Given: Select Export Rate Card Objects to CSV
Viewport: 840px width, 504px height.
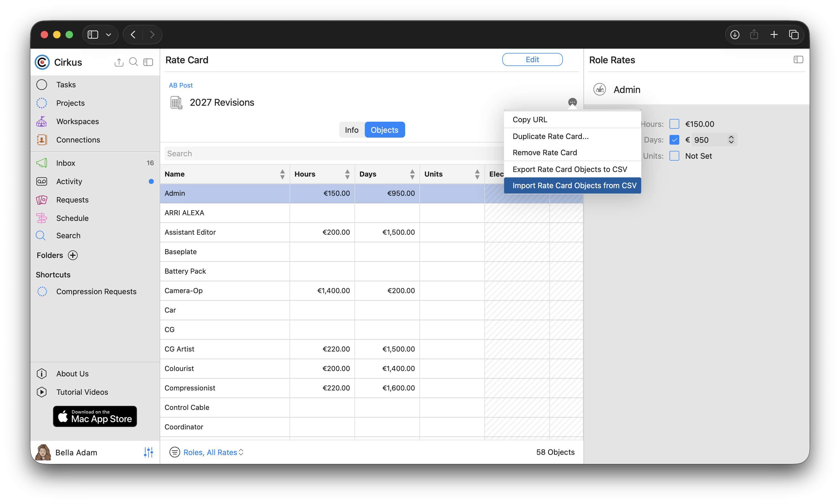Looking at the screenshot, I should 573,169.
